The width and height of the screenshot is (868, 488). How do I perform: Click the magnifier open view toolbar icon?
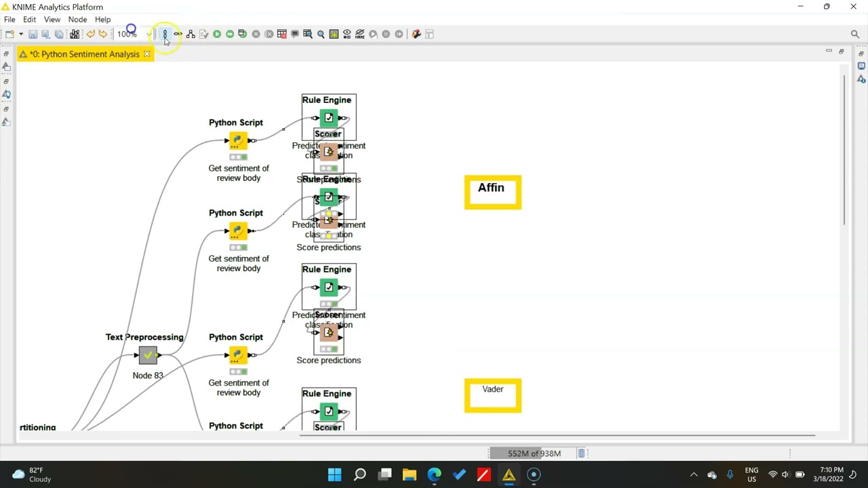[321, 34]
